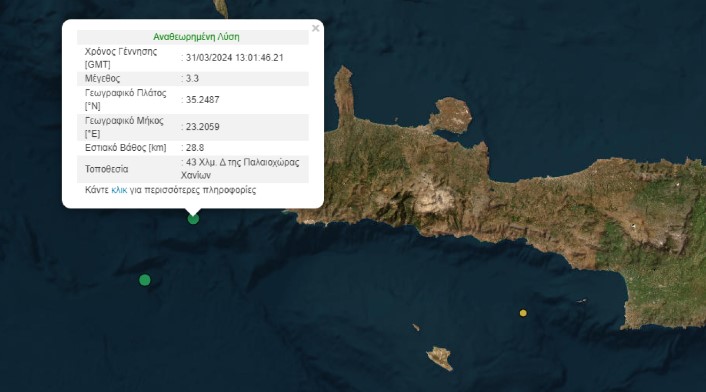
Task: Click the focal depth value 28.8
Action: point(195,148)
